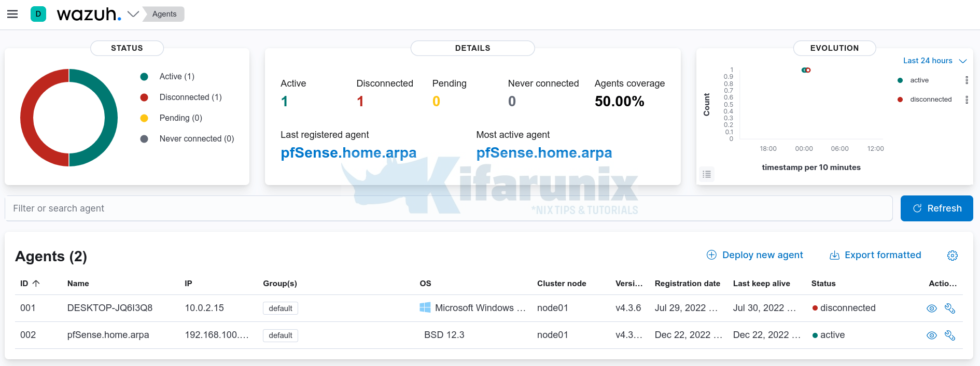The width and height of the screenshot is (980, 366).
Task: Sort by OS column header
Action: tap(425, 283)
